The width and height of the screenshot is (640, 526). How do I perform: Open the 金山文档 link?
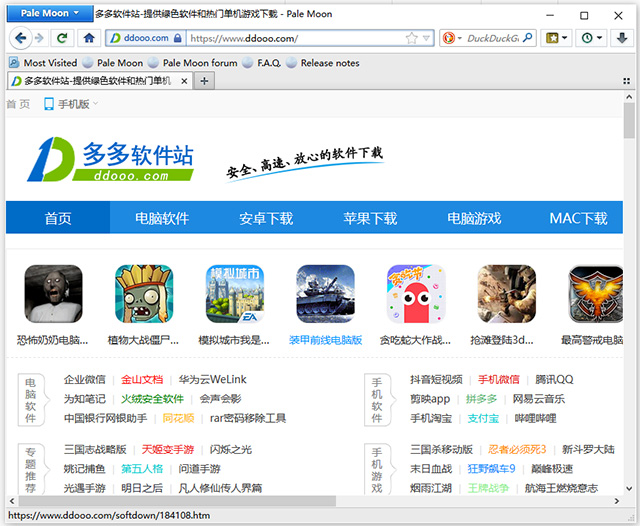pyautogui.click(x=142, y=380)
